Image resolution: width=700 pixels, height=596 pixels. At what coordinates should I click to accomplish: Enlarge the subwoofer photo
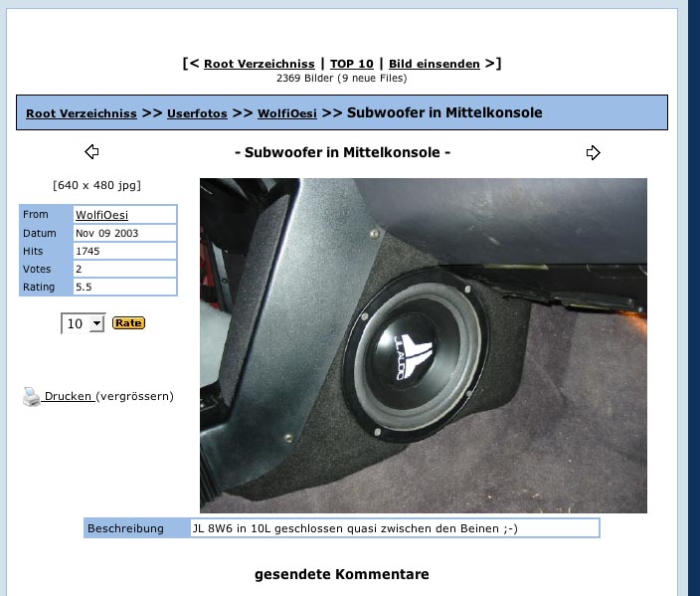pyautogui.click(x=424, y=345)
